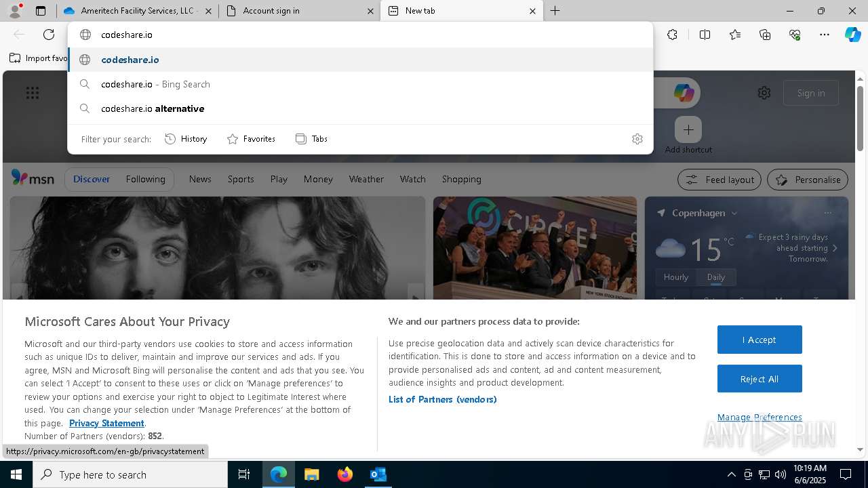This screenshot has height=488, width=868.
Task: Launch Firefox from the taskbar
Action: (x=345, y=474)
